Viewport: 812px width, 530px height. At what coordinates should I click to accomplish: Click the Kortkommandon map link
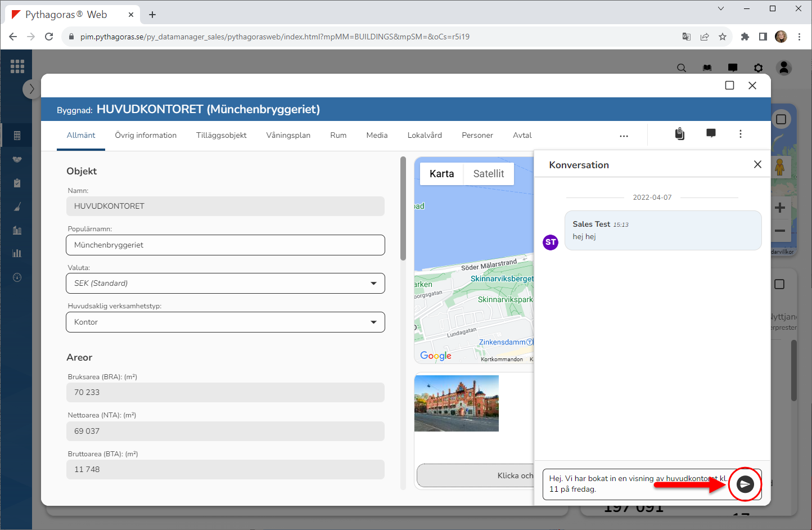pos(502,360)
